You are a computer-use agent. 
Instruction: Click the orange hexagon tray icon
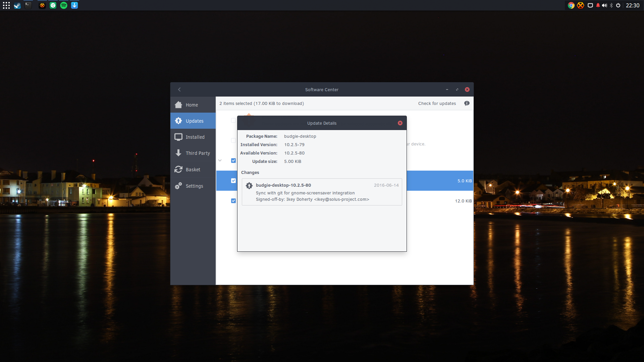pos(581,5)
